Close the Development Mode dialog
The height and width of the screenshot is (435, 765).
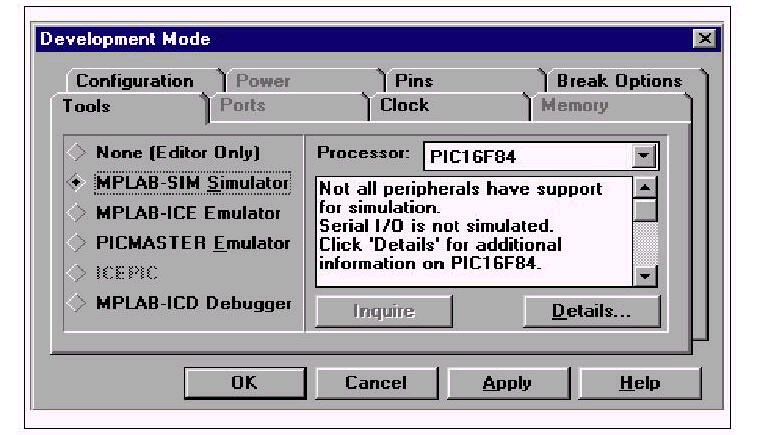705,39
